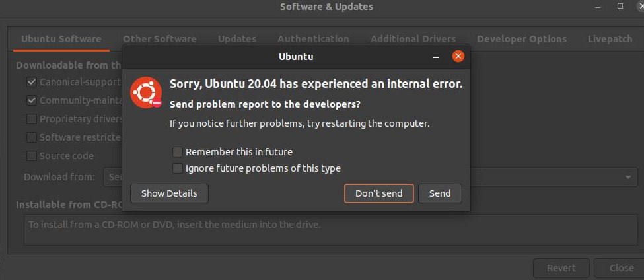Expand Show Details in error dialog
644x280 pixels.
169,193
